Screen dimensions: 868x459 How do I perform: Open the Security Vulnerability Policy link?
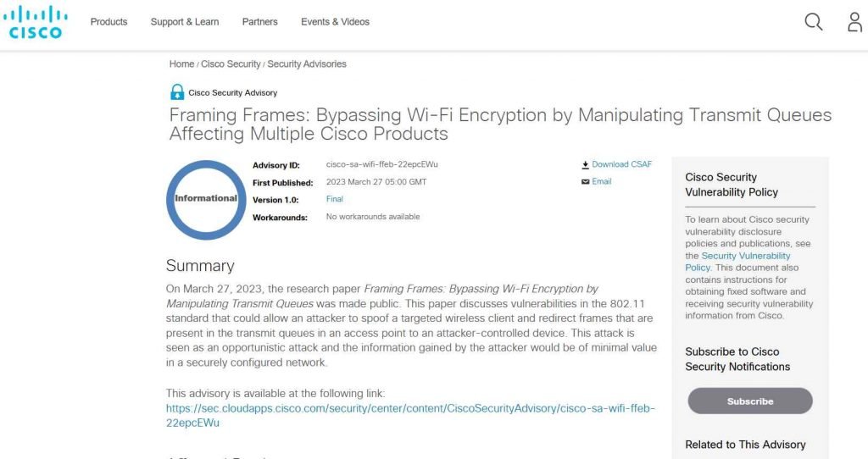738,262
